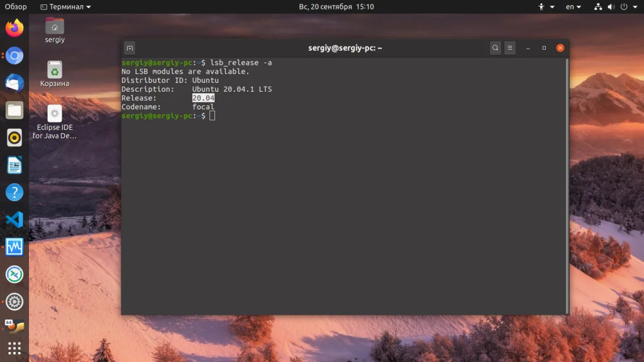Screen dimensions: 644x362
Task: Click the terminal search icon
Action: (x=496, y=48)
